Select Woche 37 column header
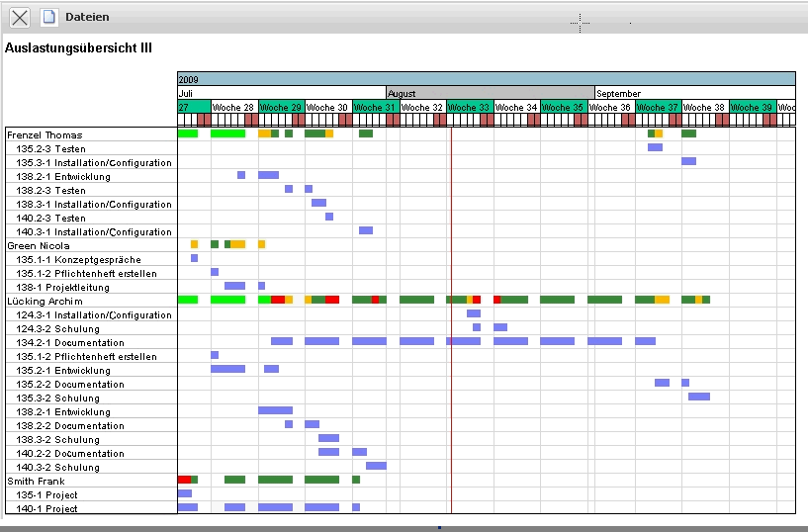Screen dimensions: 808x532 tap(658, 107)
